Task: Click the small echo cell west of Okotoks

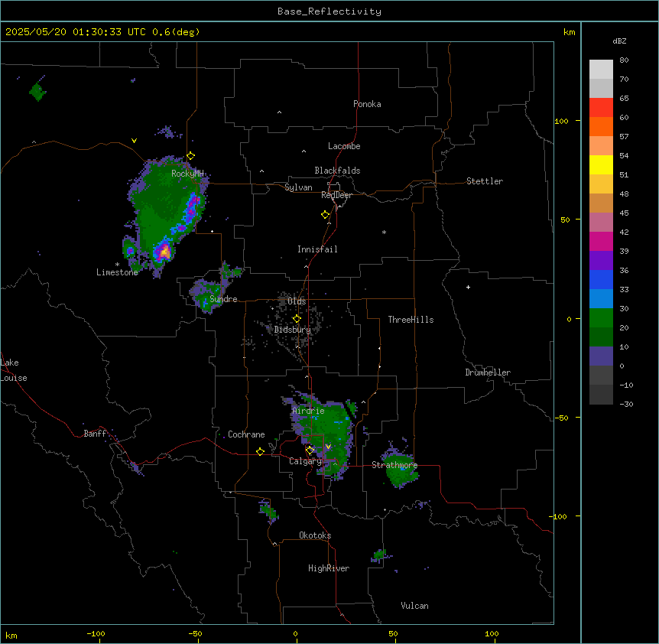Action: click(268, 511)
